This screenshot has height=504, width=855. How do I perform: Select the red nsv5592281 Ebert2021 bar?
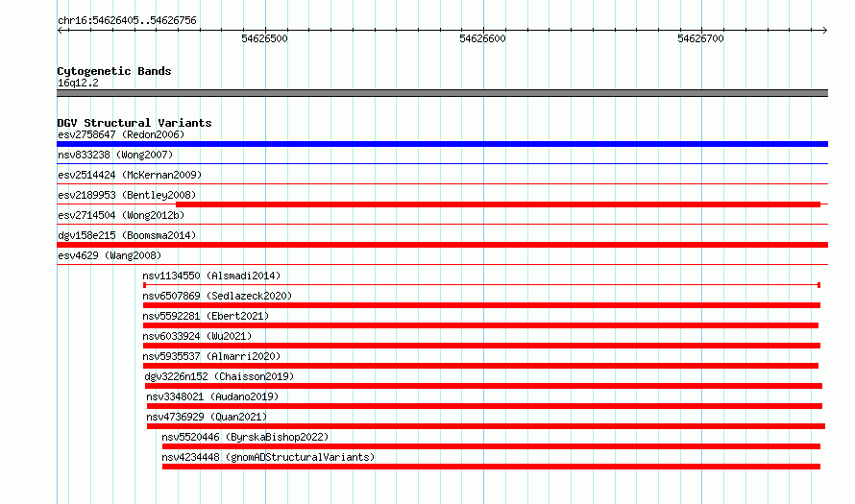coord(480,325)
